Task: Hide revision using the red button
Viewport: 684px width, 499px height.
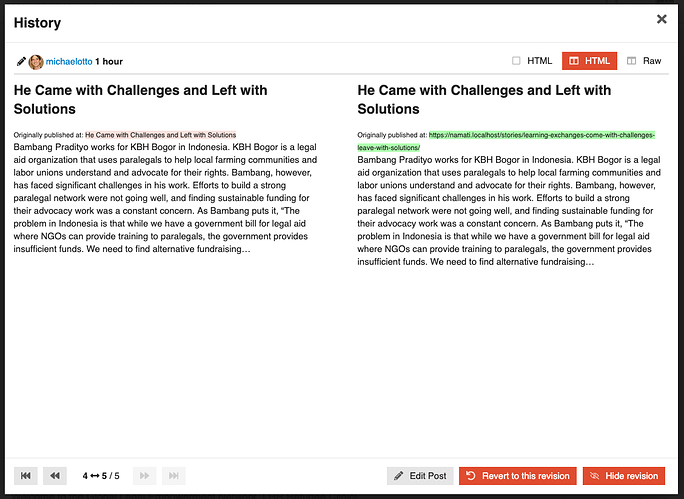Action: pyautogui.click(x=624, y=476)
